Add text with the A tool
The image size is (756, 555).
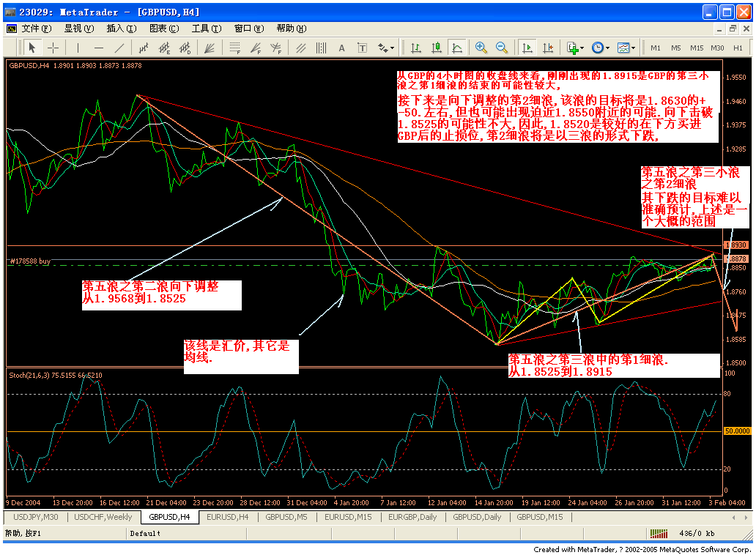(x=342, y=48)
